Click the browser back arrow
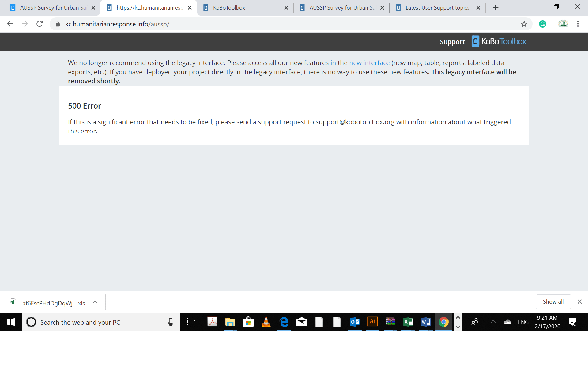Viewport: 588px width, 371px height. click(10, 24)
